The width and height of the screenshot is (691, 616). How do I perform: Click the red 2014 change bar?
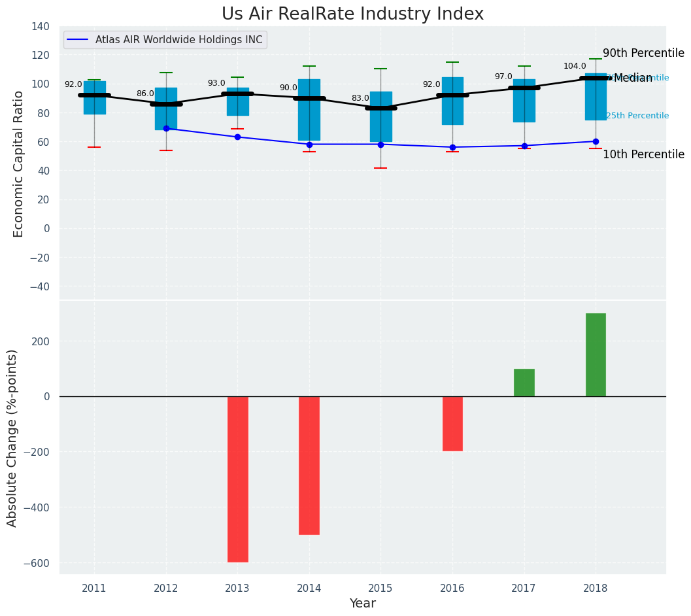point(309,466)
